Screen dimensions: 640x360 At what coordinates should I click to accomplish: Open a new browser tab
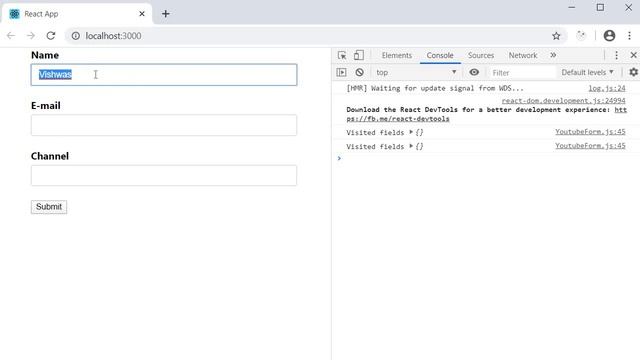tap(165, 14)
